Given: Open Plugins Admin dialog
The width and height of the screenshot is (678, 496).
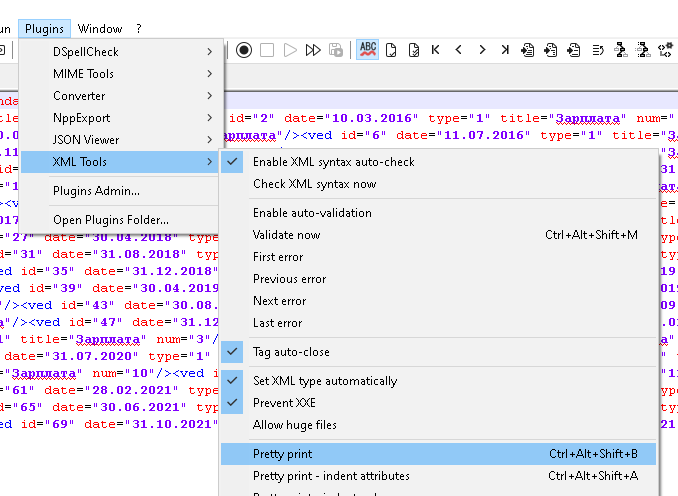Looking at the screenshot, I should [x=96, y=191].
